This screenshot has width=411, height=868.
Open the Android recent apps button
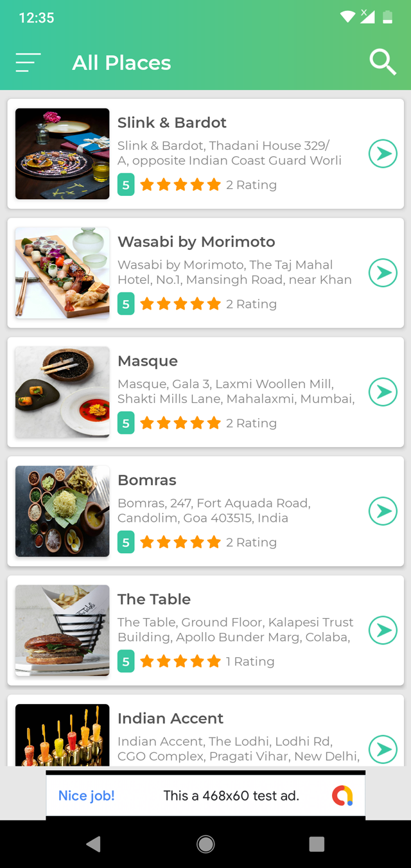[317, 845]
